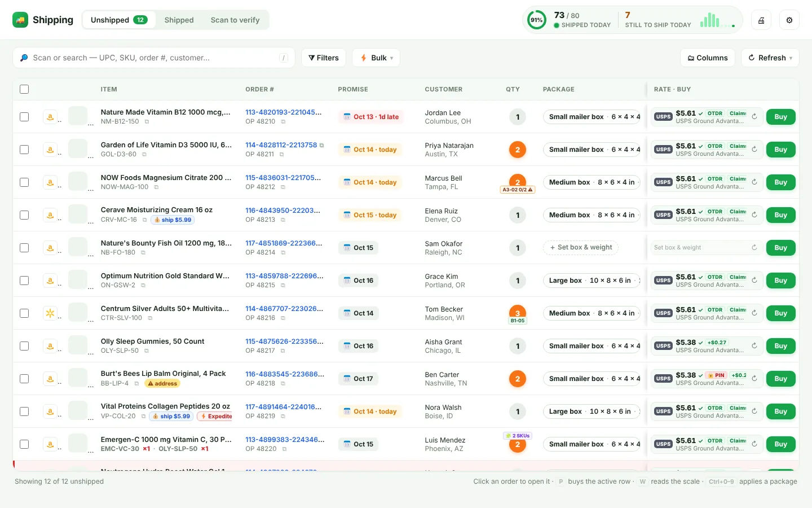Click the A3-02 0/2 warning badge

518,190
